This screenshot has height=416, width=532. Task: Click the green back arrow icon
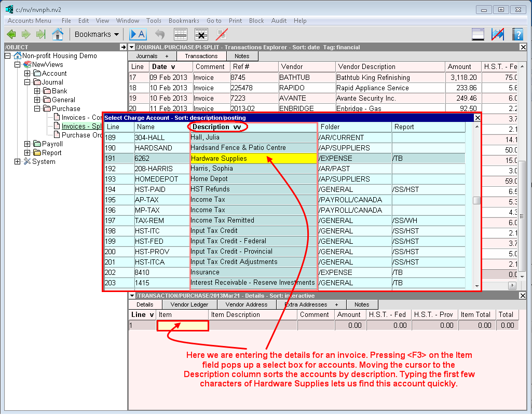pyautogui.click(x=11, y=35)
